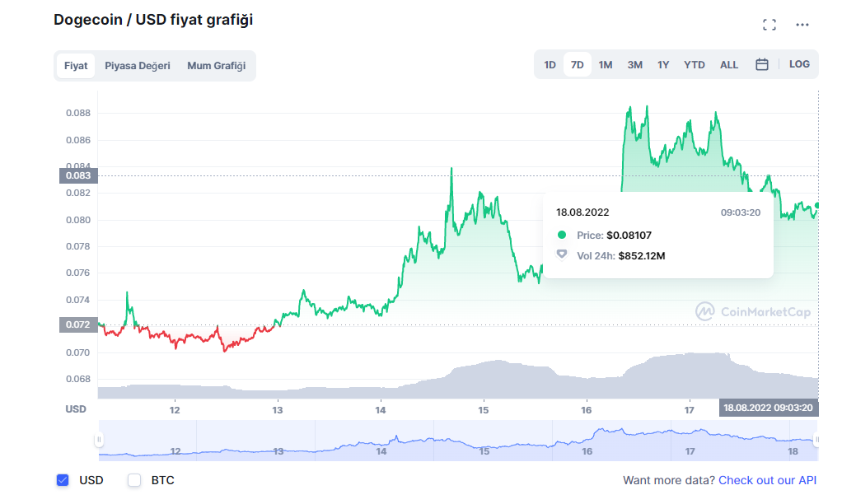This screenshot has height=504, width=842.
Task: Open the three-dot more options menu
Action: point(802,25)
